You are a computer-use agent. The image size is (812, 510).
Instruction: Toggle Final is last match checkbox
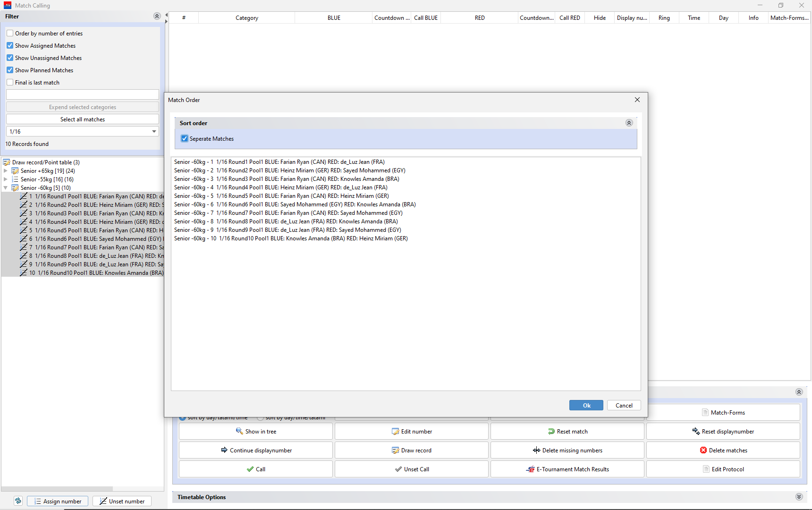point(10,83)
